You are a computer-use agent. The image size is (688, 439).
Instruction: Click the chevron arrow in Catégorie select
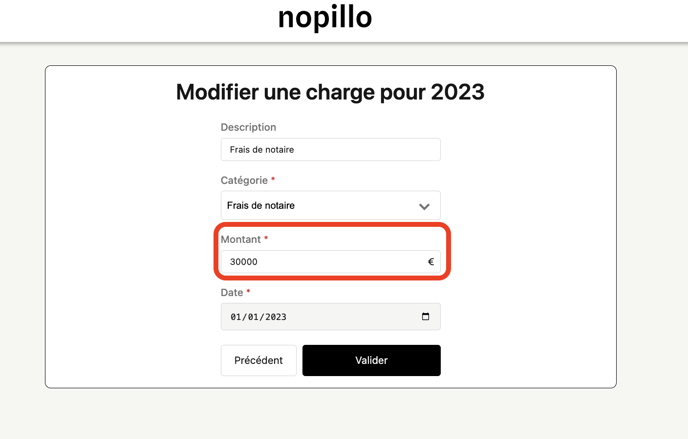(x=424, y=206)
